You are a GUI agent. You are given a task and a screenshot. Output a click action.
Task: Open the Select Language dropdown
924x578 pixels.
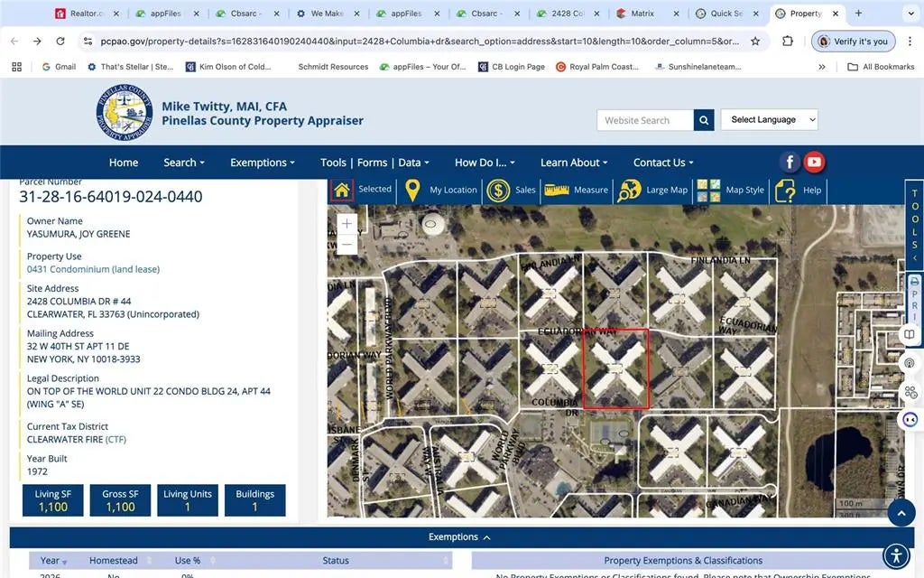tap(769, 120)
